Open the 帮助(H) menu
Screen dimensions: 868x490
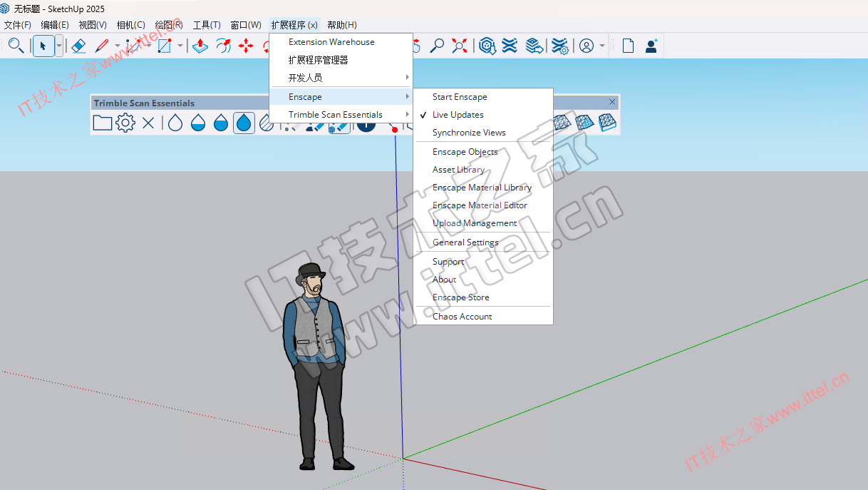tap(342, 25)
